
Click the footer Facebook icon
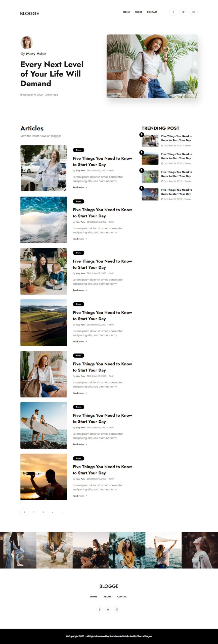coord(100,609)
